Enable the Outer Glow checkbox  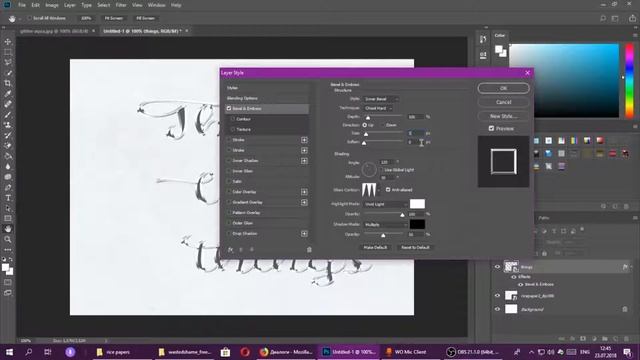229,223
